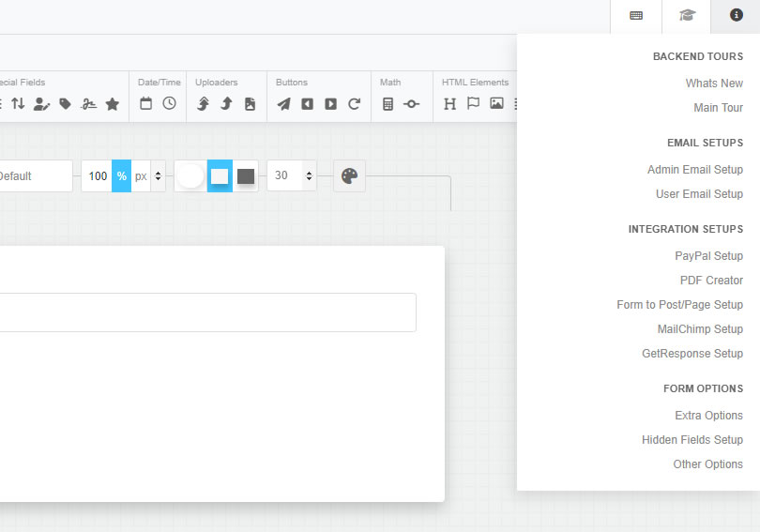Click the Math group label
The width and height of the screenshot is (760, 532).
[390, 83]
